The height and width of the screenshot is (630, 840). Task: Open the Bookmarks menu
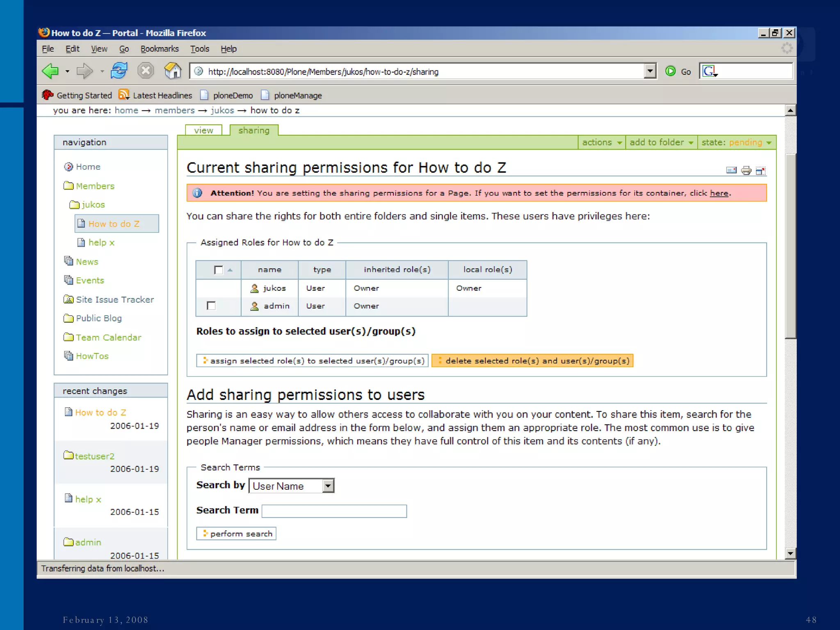click(x=159, y=49)
